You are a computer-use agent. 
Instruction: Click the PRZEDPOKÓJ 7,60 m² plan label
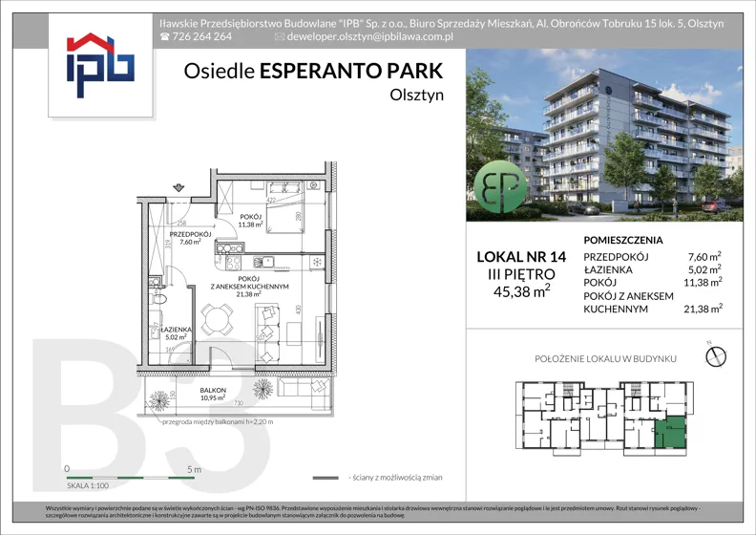tap(190, 238)
